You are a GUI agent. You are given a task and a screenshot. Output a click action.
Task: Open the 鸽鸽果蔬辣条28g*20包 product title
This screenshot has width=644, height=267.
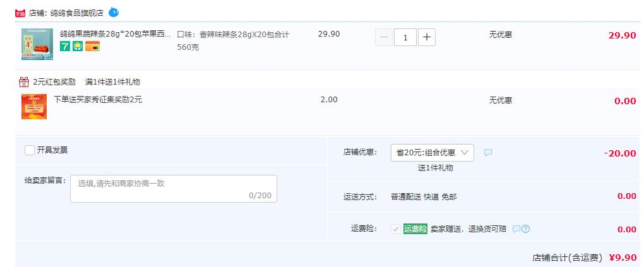click(115, 34)
